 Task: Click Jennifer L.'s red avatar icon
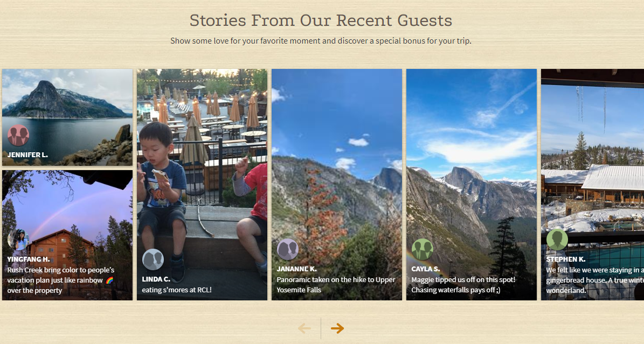(18, 136)
